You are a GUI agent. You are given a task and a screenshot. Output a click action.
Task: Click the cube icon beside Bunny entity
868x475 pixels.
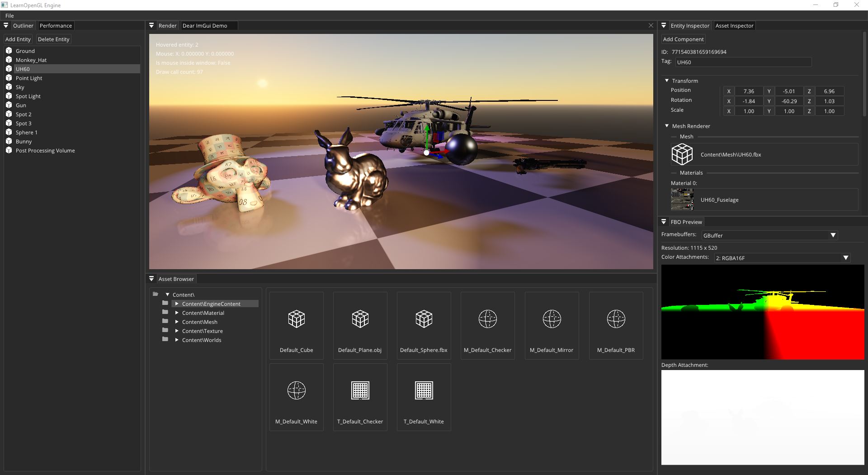pyautogui.click(x=9, y=141)
